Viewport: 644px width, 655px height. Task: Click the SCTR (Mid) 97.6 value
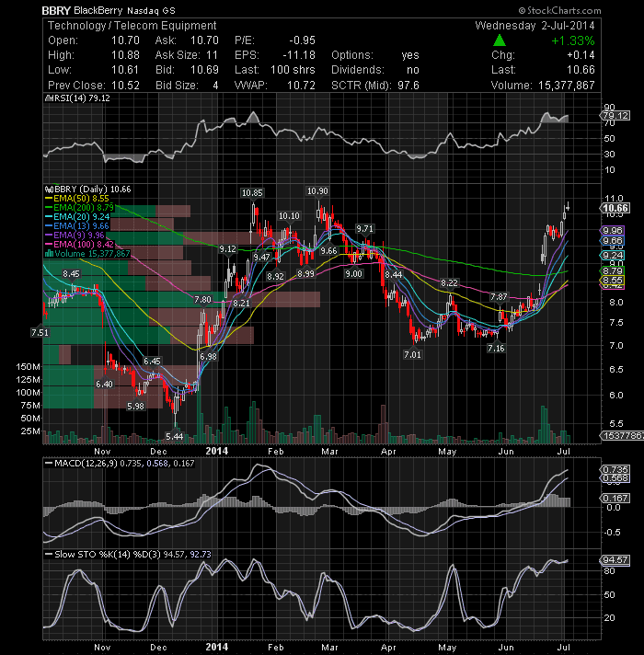[x=408, y=86]
